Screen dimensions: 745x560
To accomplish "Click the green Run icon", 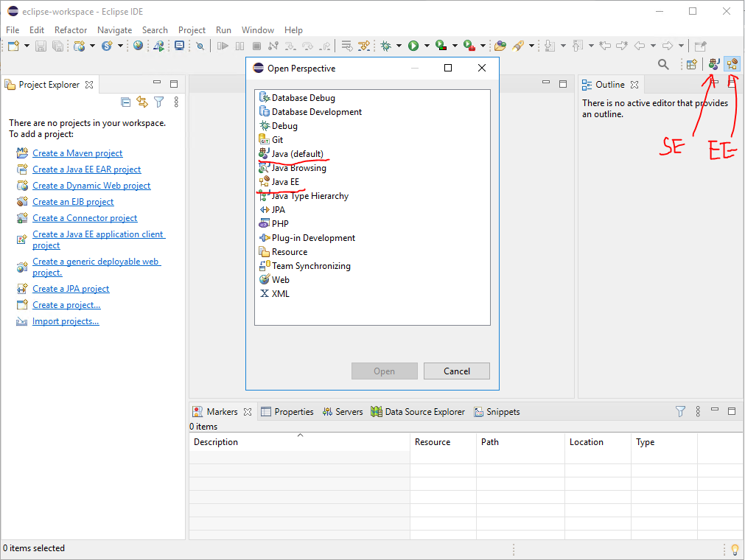I will pyautogui.click(x=413, y=46).
